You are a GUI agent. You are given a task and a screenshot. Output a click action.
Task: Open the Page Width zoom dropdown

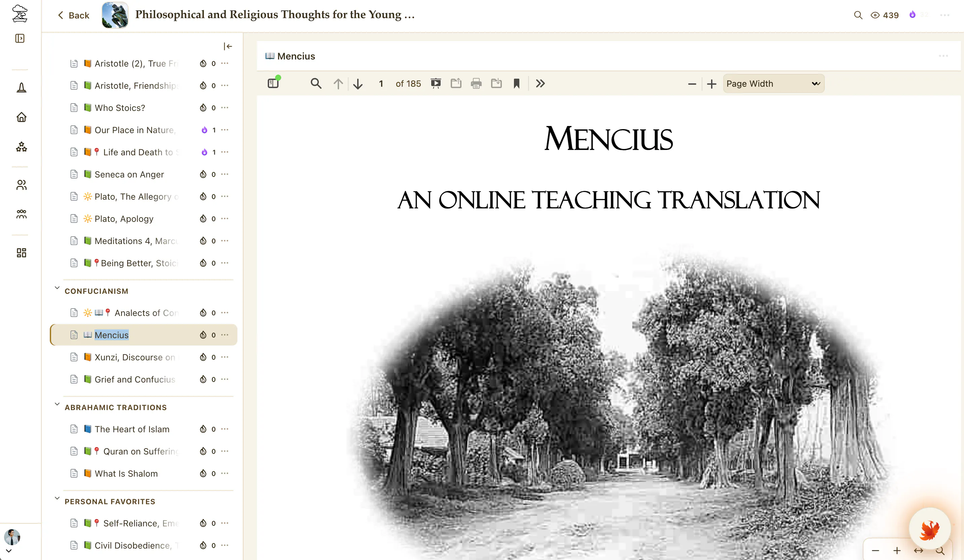pyautogui.click(x=774, y=83)
